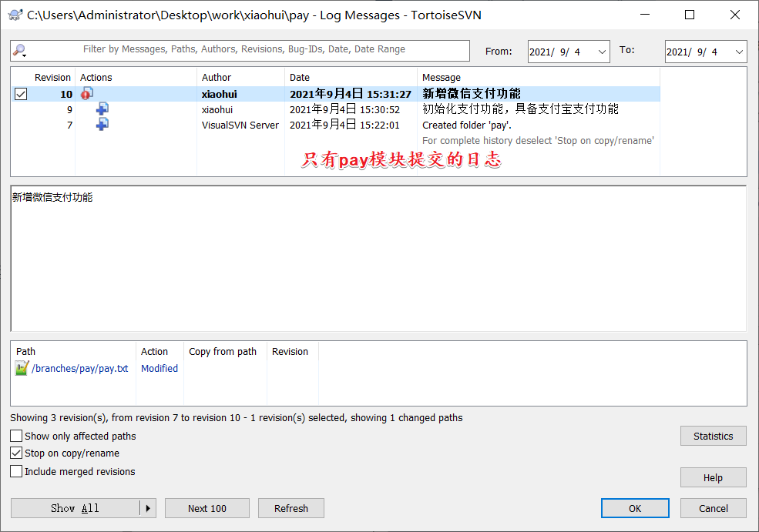The height and width of the screenshot is (532, 759).
Task: Toggle the checkbox next to revision 10
Action: 20,94
